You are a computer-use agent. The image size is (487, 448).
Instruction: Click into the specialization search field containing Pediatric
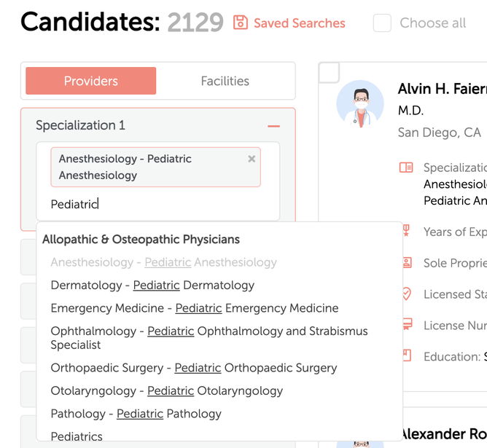157,204
